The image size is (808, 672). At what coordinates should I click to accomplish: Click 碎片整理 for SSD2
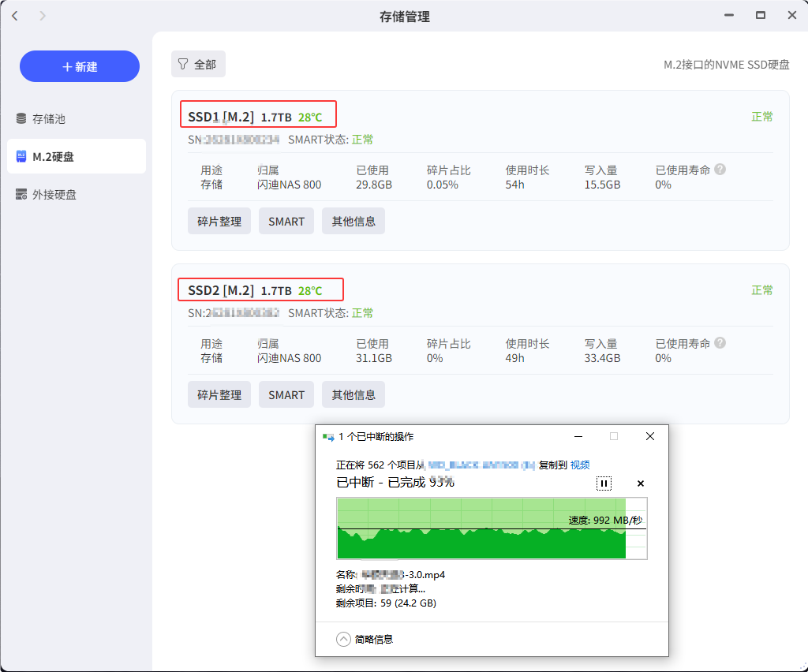coord(219,395)
